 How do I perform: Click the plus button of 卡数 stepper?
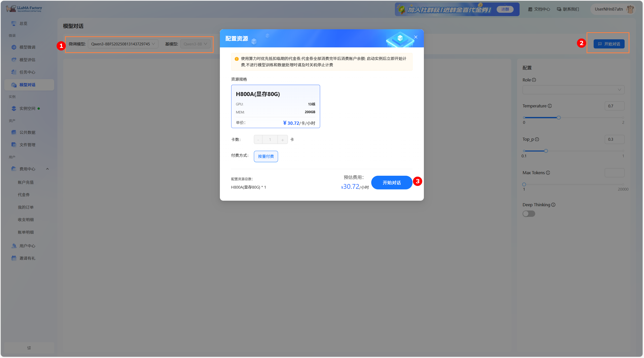(283, 140)
